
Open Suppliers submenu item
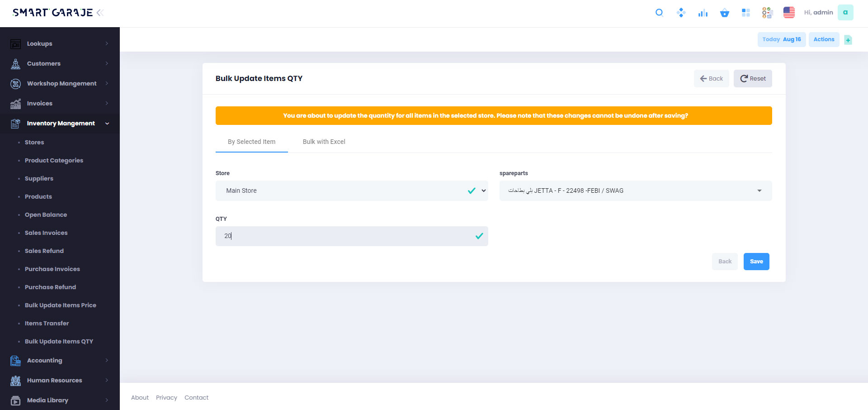(39, 178)
